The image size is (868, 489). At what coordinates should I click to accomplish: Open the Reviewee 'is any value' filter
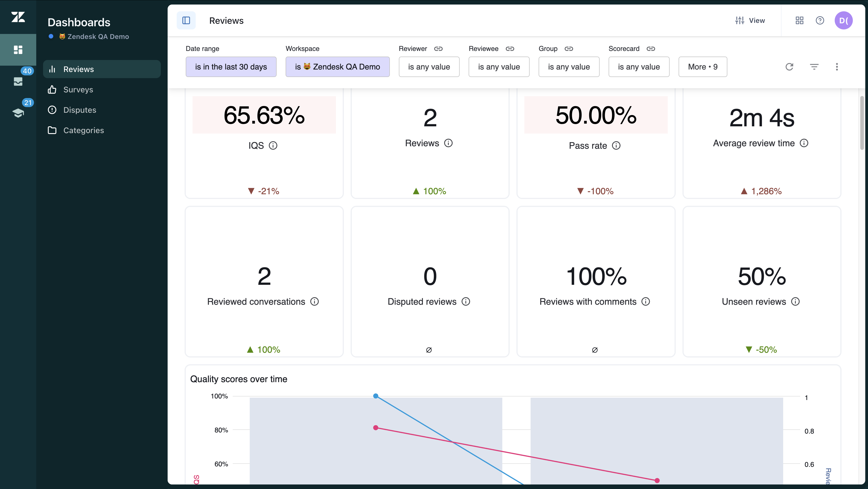pyautogui.click(x=499, y=67)
